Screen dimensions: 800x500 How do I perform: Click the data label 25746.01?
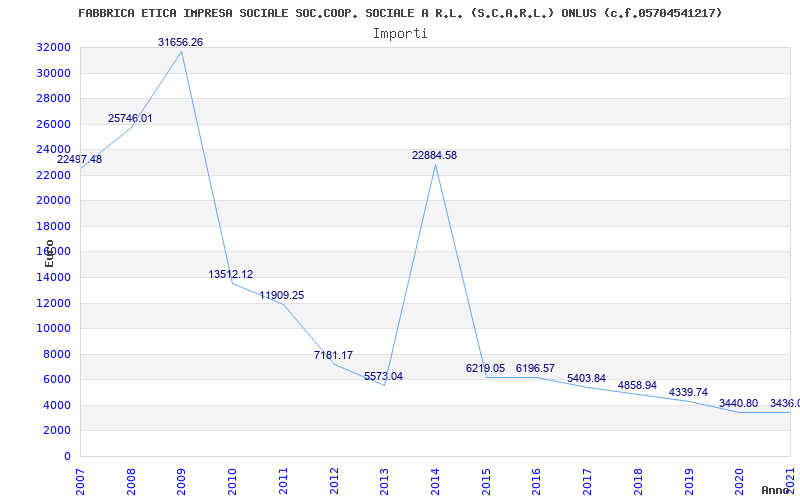(x=130, y=118)
